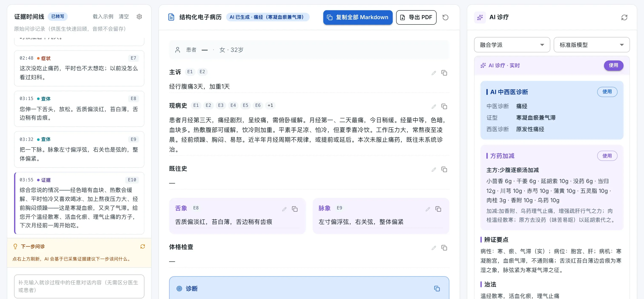Image resolution: width=644 pixels, height=299 pixels.
Task: Expand the +1 extra evidence tag in 现病史
Action: click(x=270, y=105)
